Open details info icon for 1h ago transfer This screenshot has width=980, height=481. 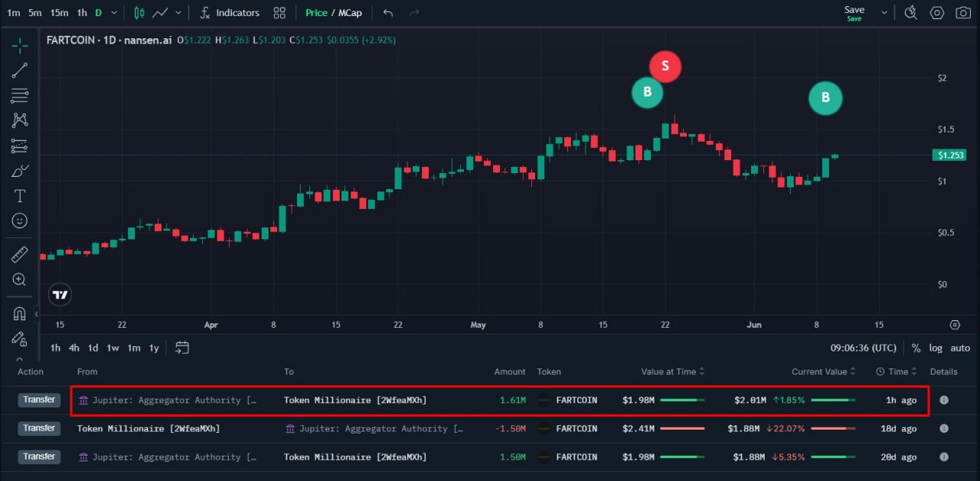[x=943, y=400]
